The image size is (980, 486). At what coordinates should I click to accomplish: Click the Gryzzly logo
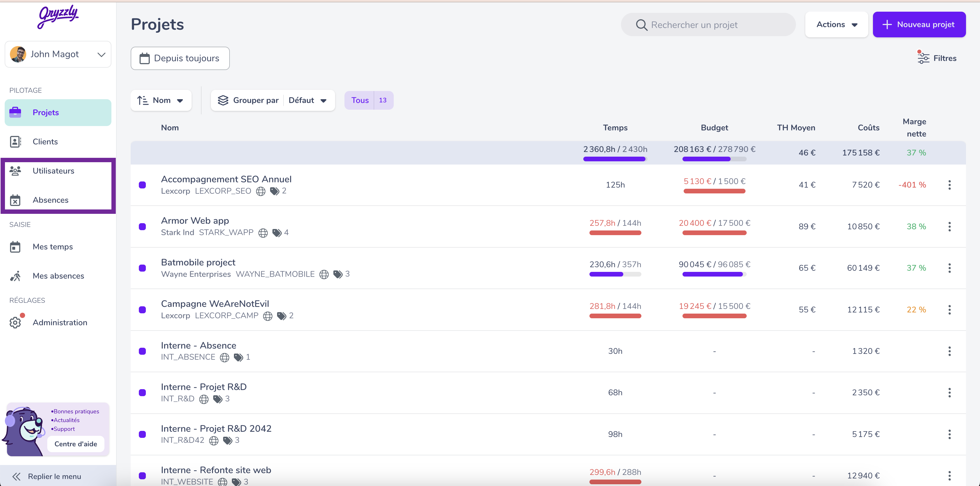(58, 17)
